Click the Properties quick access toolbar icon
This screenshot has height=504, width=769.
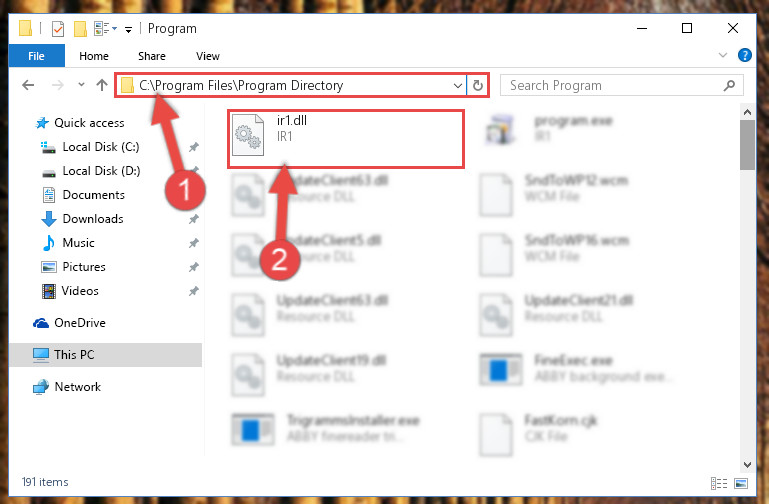pyautogui.click(x=58, y=29)
